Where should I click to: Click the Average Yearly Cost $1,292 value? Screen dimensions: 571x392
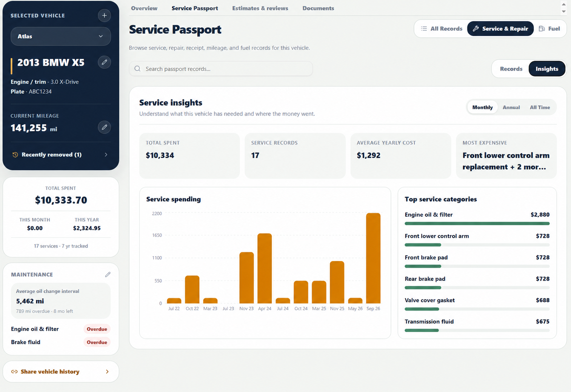[369, 155]
